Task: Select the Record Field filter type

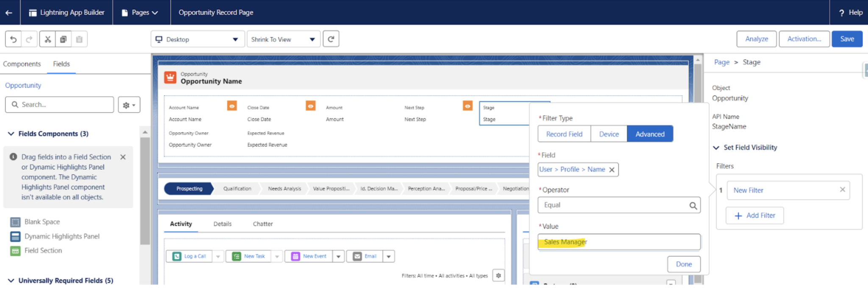Action: (x=564, y=134)
